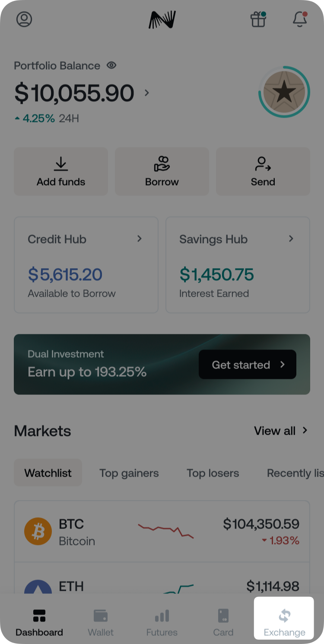Screen dimensions: 324x644
Task: Open the BTC Bitcoin market row
Action: tap(162, 532)
